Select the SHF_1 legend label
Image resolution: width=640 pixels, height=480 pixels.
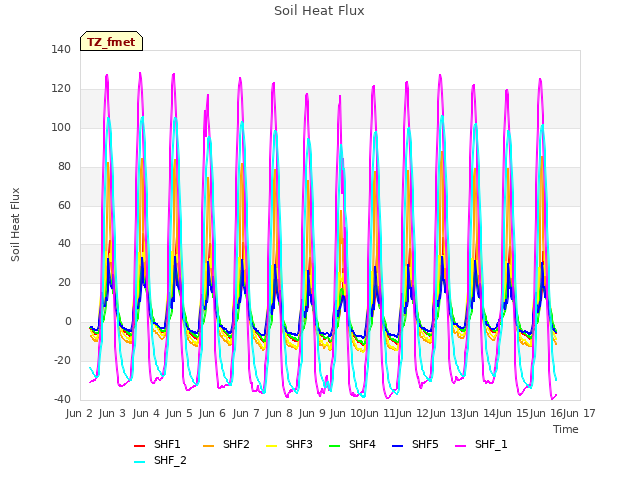click(491, 444)
